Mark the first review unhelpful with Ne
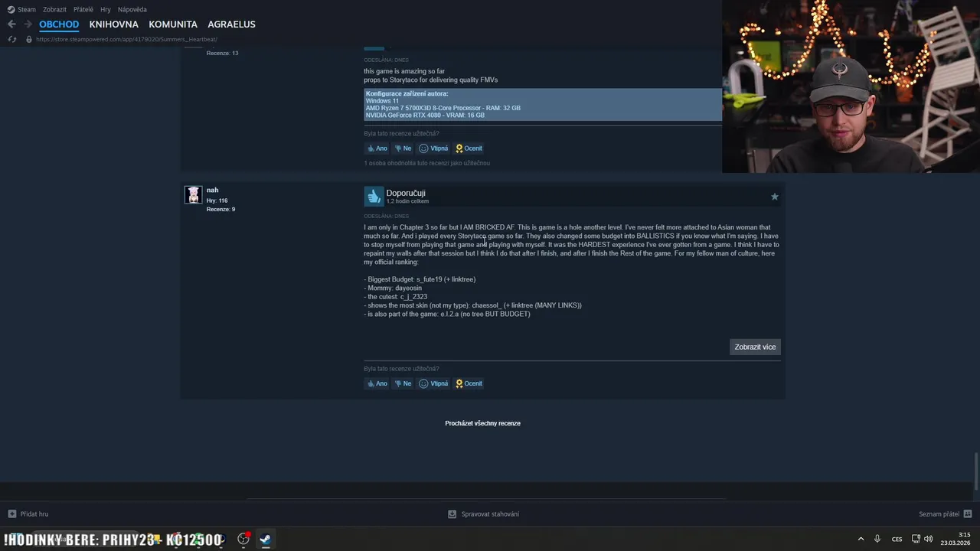This screenshot has height=551, width=980. click(403, 148)
